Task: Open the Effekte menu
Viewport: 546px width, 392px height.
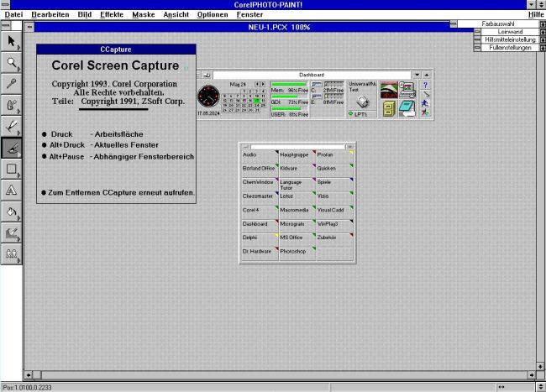Action: click(112, 14)
